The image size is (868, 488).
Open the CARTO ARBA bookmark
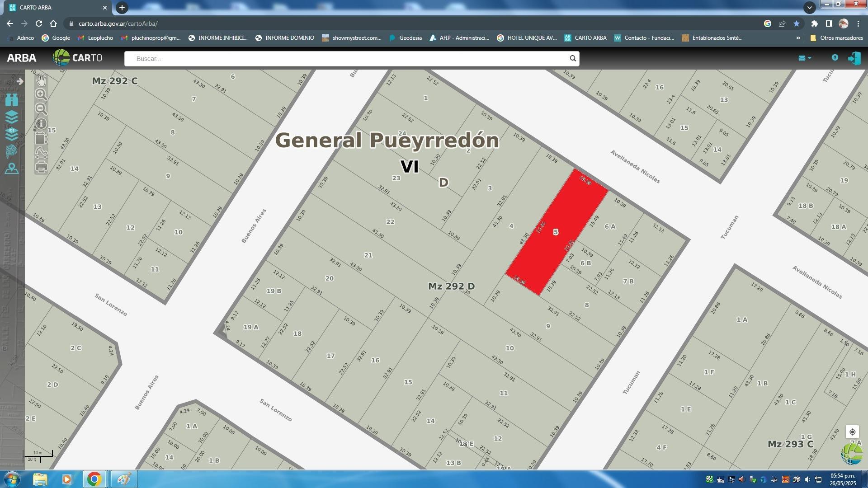[x=585, y=38]
